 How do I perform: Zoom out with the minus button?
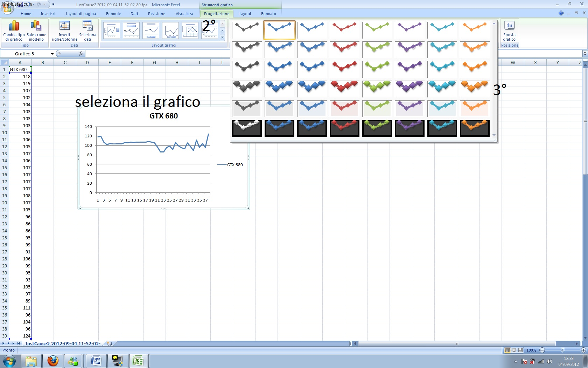[542, 350]
